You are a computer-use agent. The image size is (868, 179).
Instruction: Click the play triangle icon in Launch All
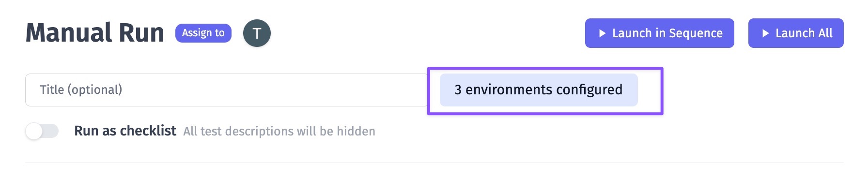tap(765, 33)
